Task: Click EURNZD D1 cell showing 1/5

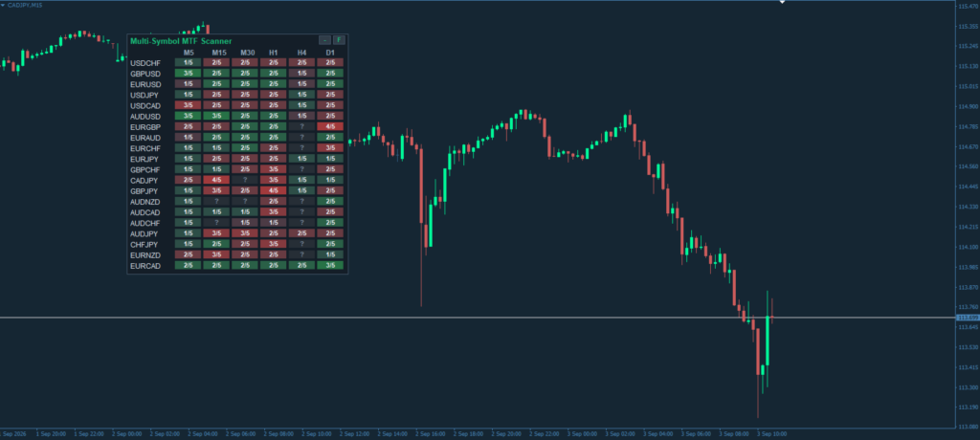Action: (x=330, y=254)
